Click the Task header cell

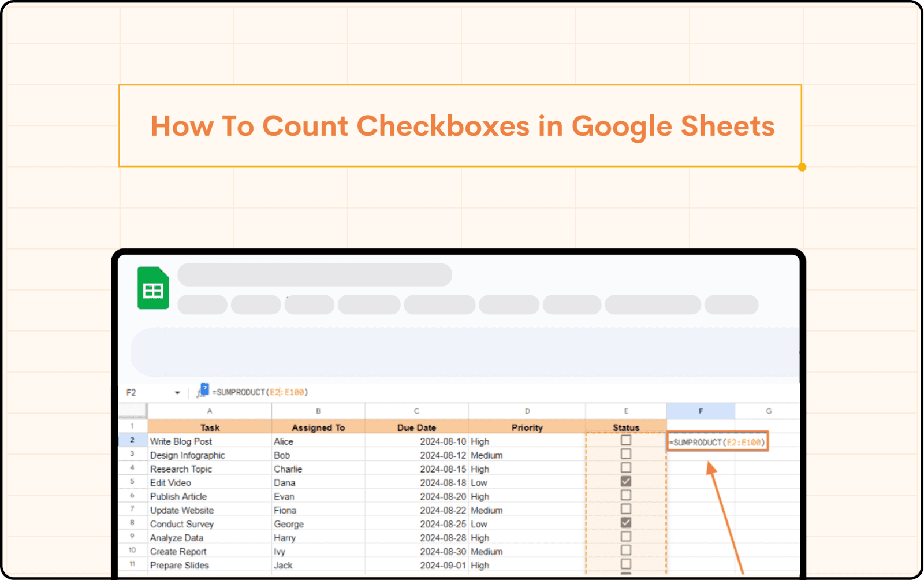point(210,427)
